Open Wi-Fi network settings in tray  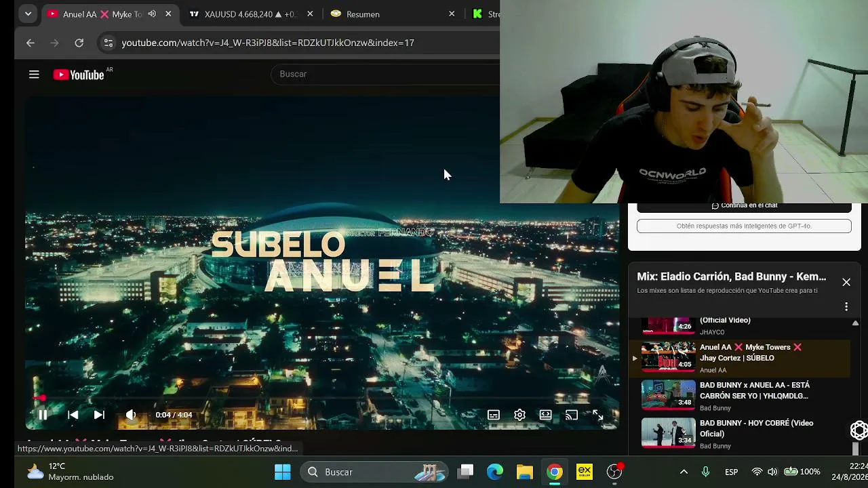pyautogui.click(x=757, y=472)
